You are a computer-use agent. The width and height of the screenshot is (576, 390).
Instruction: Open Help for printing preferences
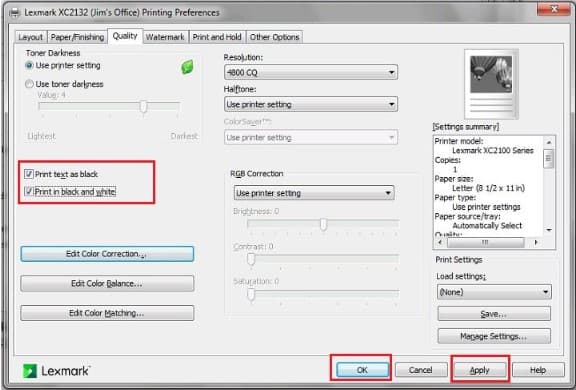coord(538,370)
